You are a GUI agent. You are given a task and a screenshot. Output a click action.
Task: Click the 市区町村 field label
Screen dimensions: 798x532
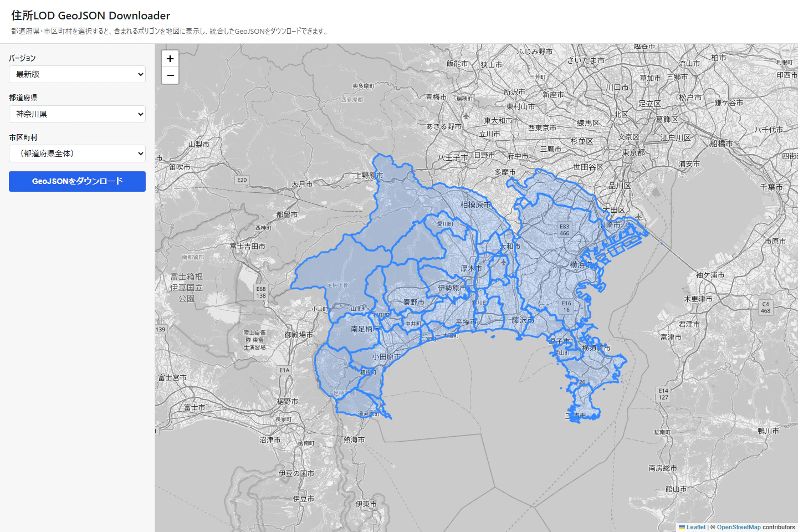(23, 137)
